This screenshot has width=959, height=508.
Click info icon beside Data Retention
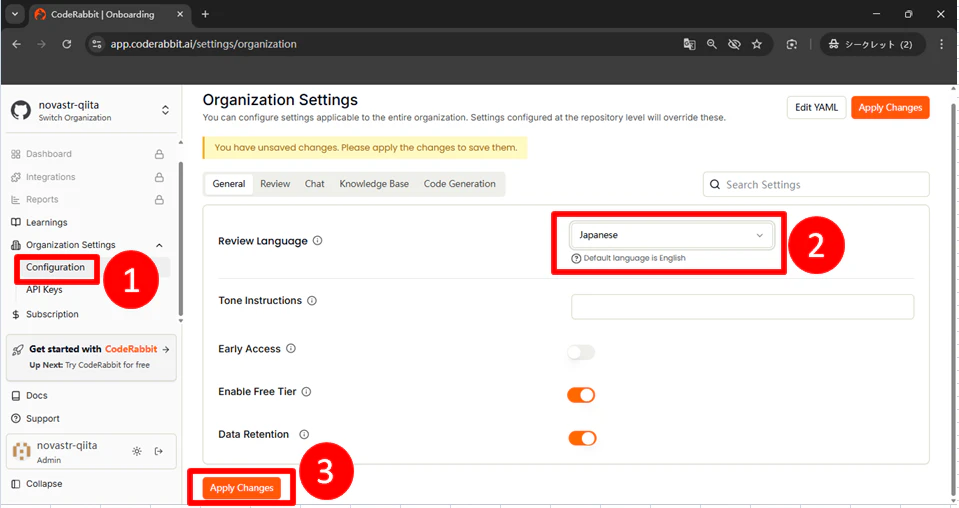304,434
